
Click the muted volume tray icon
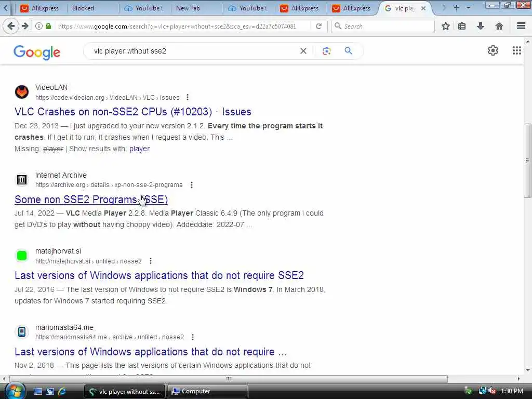[493, 391]
